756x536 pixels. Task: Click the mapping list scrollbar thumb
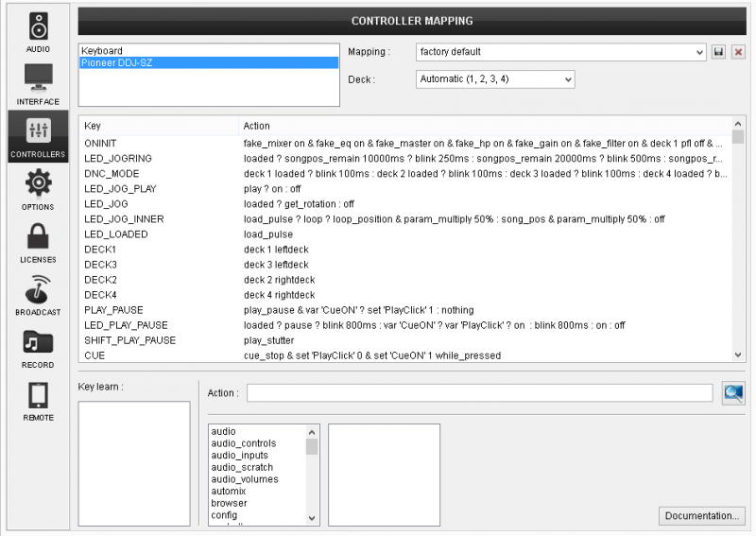tap(738, 137)
